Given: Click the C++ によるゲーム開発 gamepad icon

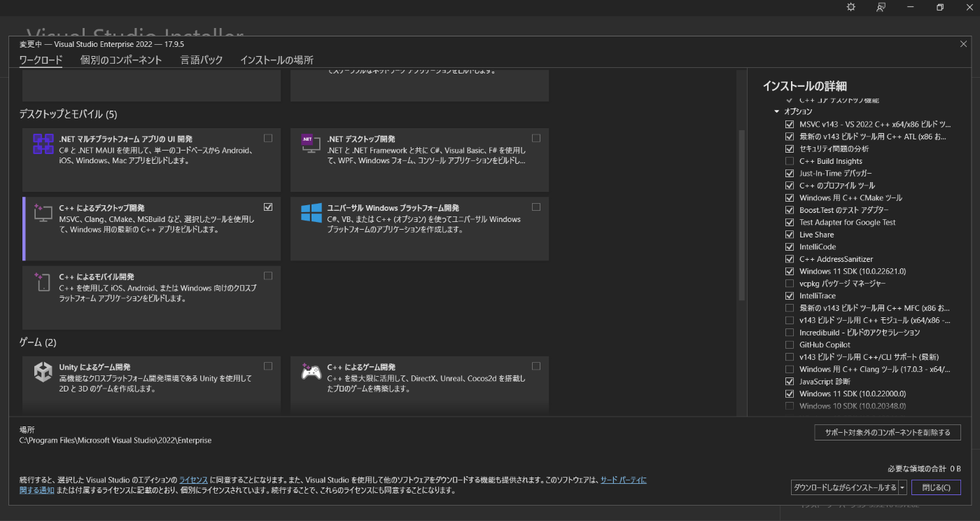Looking at the screenshot, I should click(311, 372).
